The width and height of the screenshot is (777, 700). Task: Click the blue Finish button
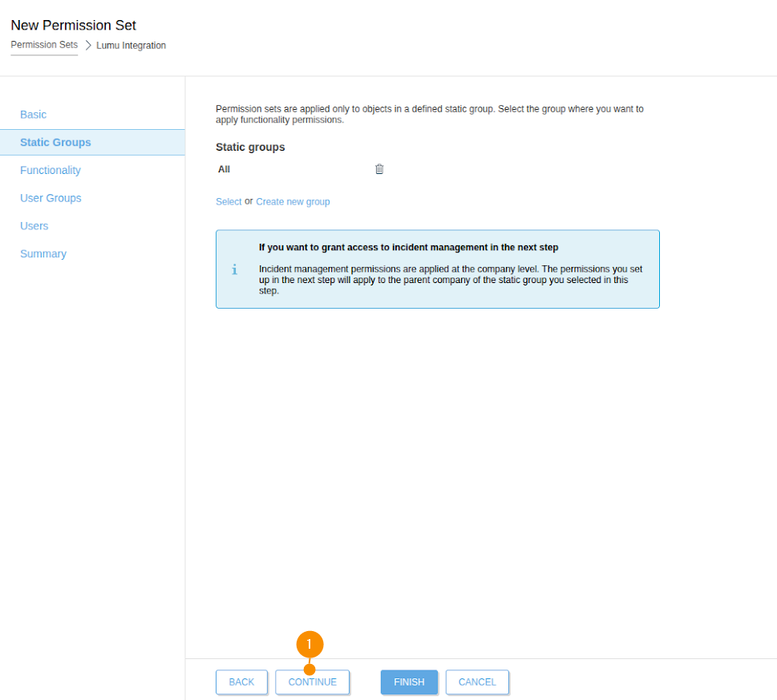(409, 682)
